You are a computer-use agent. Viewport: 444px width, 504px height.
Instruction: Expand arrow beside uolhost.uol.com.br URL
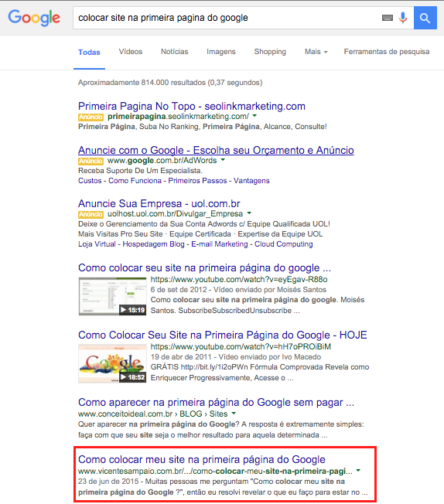pos(249,213)
